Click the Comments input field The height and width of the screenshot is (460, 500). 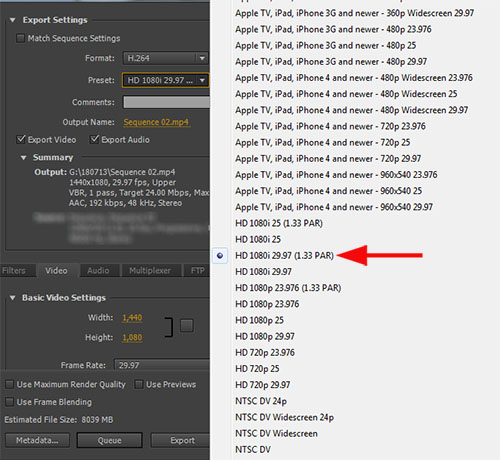166,102
